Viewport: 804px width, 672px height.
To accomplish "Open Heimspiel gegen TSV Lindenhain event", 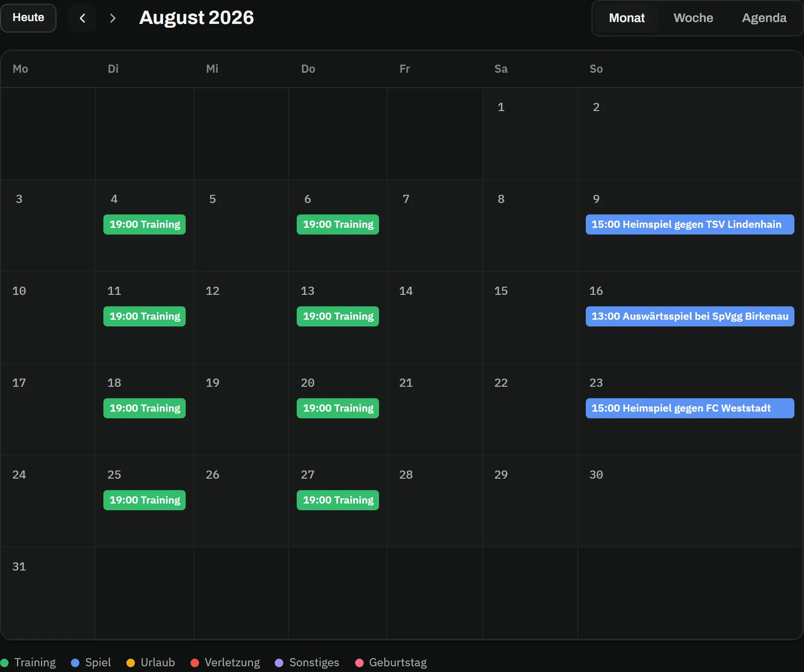I will 690,224.
